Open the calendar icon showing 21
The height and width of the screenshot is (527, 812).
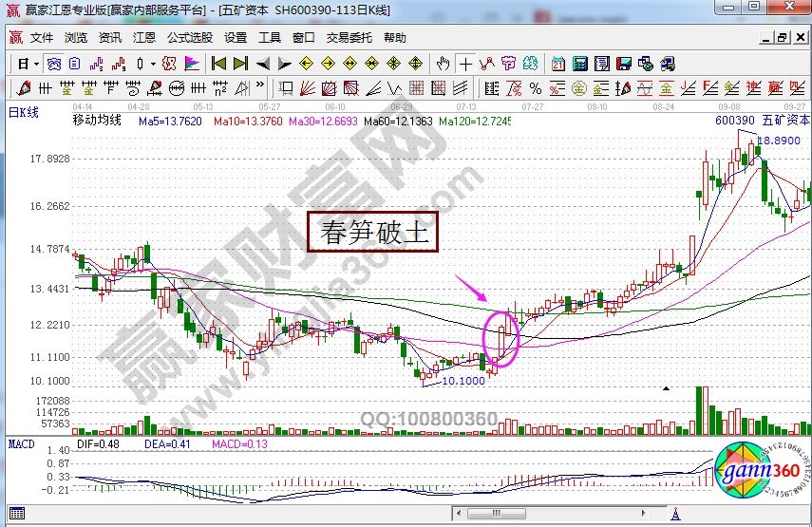(x=558, y=65)
